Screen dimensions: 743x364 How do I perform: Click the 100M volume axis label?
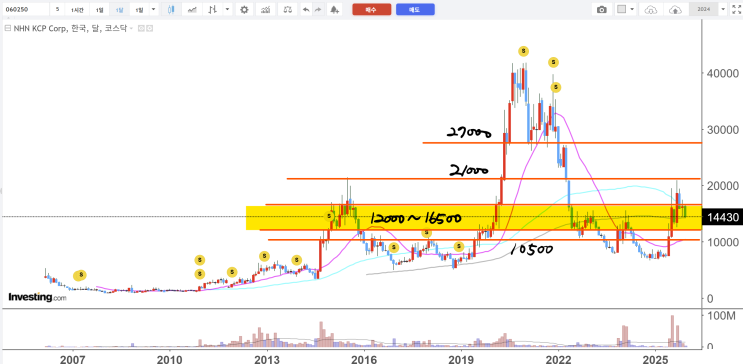(721, 316)
